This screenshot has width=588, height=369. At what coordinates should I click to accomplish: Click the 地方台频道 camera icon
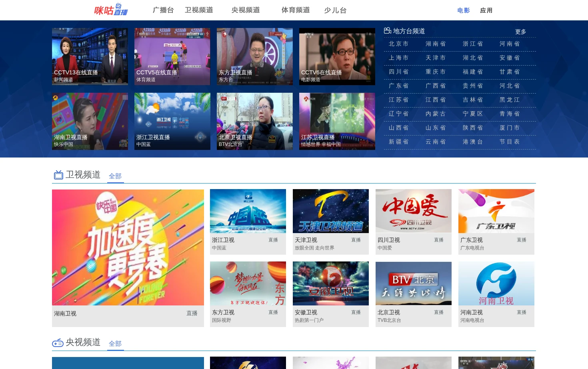pos(387,31)
